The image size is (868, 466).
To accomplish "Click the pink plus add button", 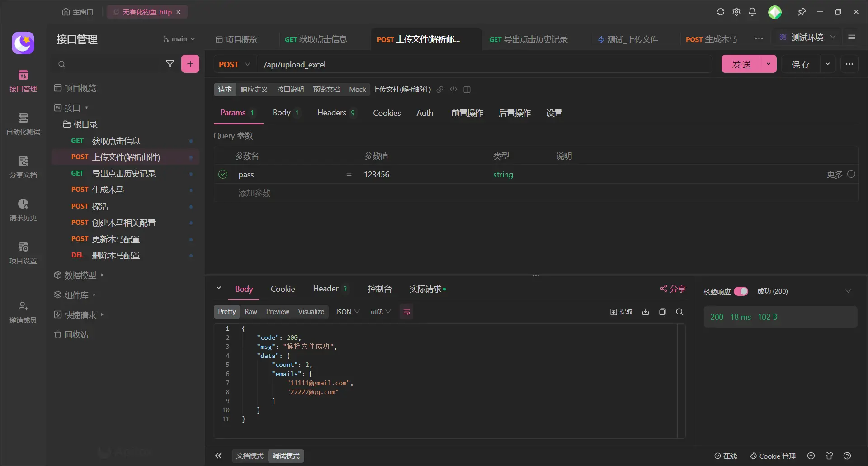I will [190, 64].
